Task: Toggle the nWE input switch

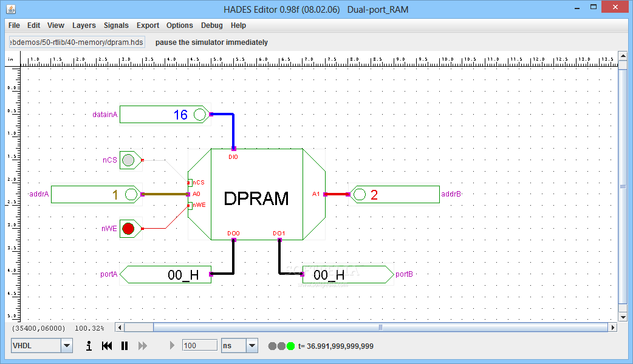Action: point(128,229)
